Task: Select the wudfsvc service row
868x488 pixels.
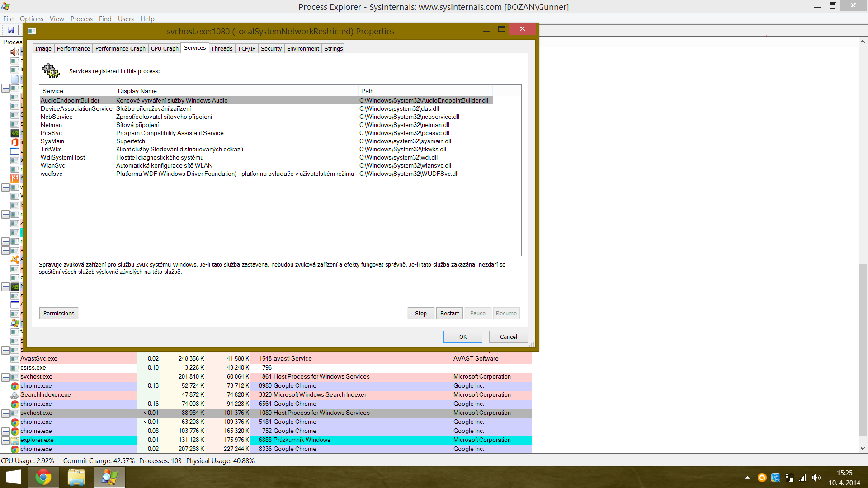Action: click(x=266, y=174)
